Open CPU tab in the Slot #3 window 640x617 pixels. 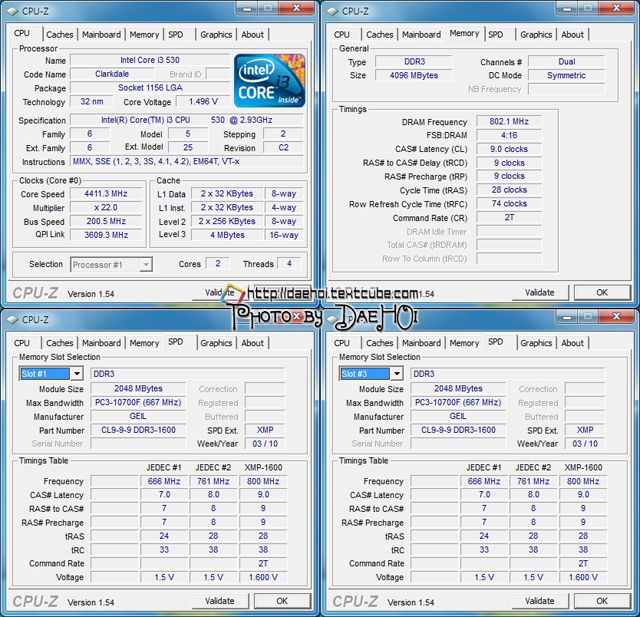342,343
